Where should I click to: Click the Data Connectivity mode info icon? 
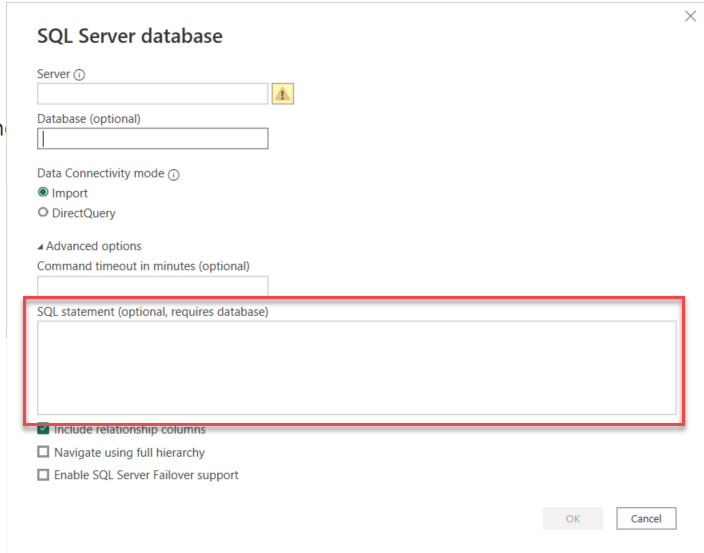click(174, 175)
